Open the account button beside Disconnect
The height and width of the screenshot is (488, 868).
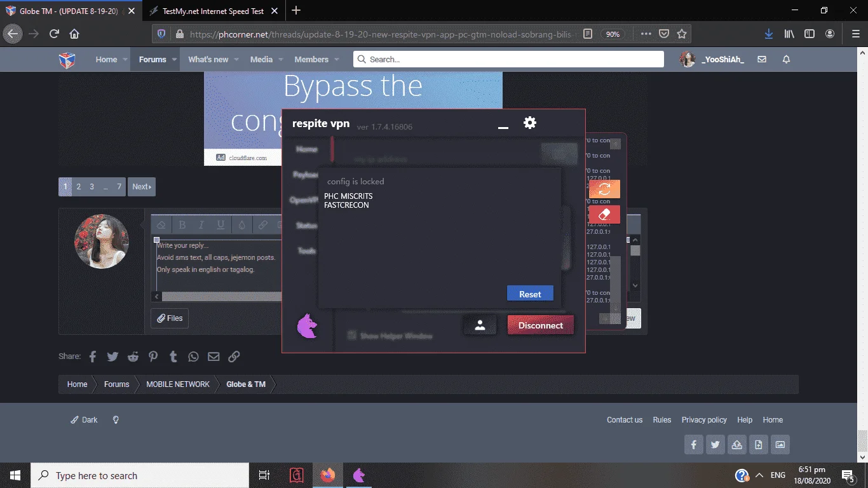[480, 325]
